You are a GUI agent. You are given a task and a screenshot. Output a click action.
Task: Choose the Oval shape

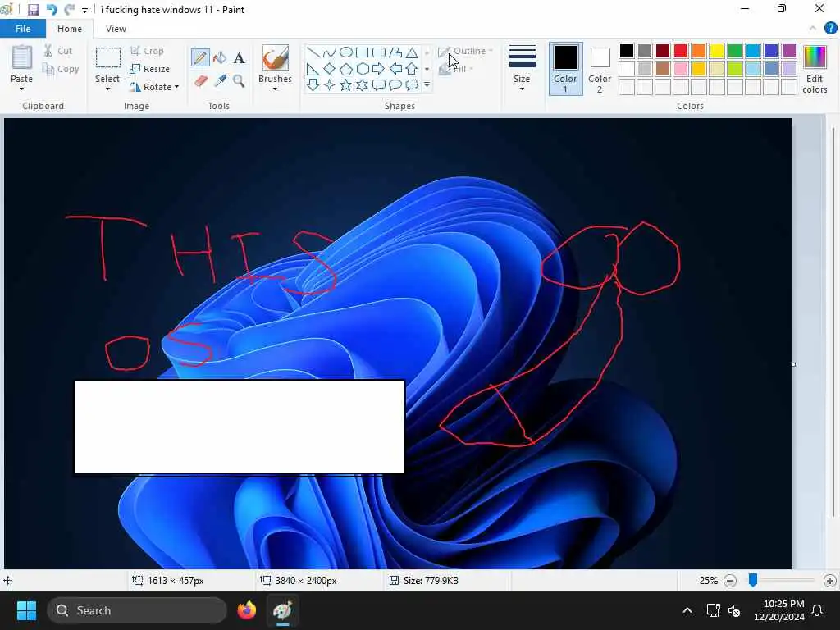point(346,52)
